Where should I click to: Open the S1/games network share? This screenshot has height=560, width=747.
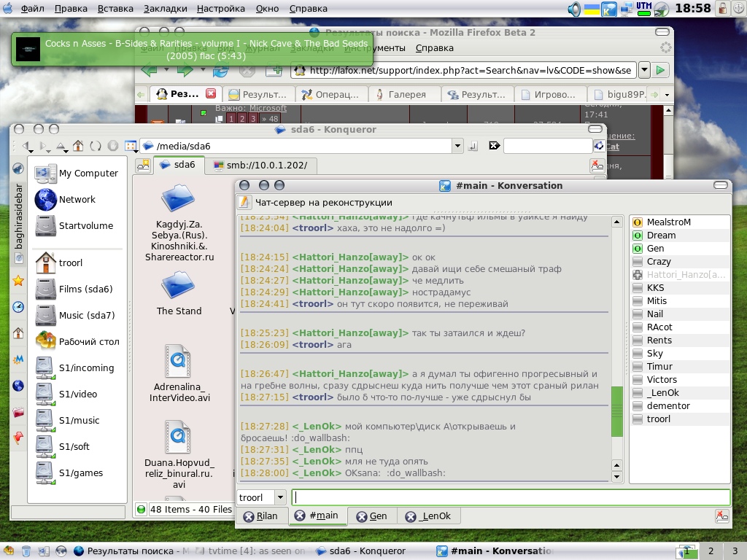(x=69, y=473)
